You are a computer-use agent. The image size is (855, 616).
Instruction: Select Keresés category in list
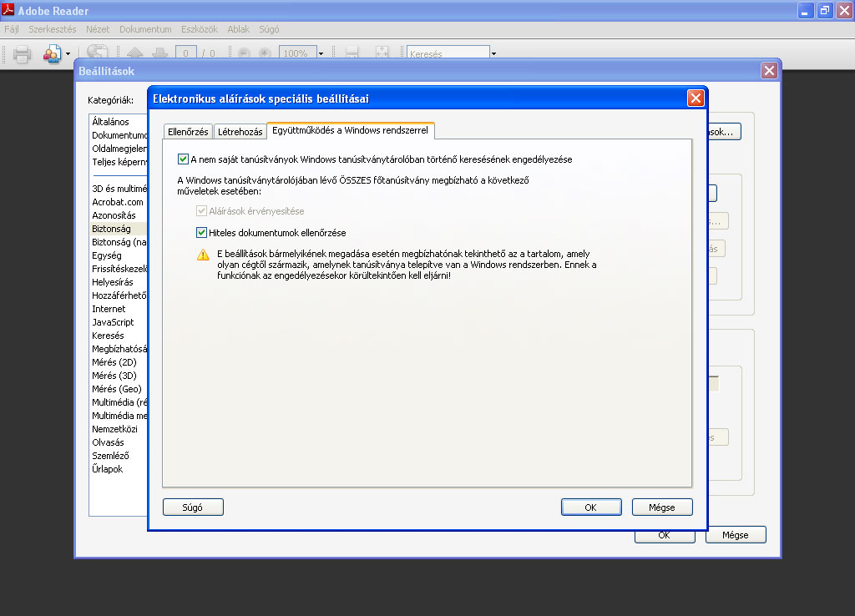[x=108, y=336]
